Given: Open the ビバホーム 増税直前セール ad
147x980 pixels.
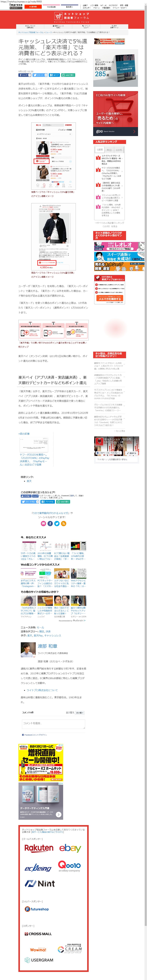Looking at the screenshot, I should (x=41, y=762).
